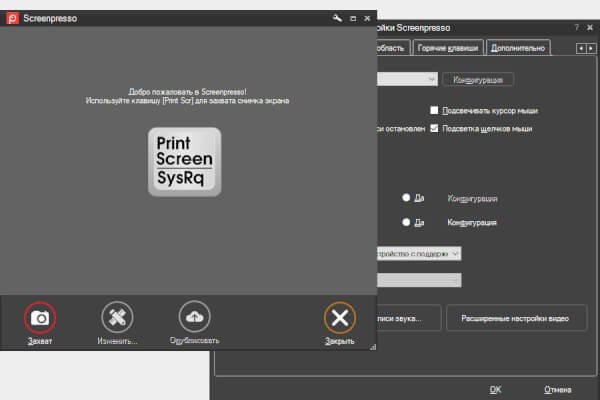Click 'Конфигурация' beside the lower Да radio

[x=472, y=222]
